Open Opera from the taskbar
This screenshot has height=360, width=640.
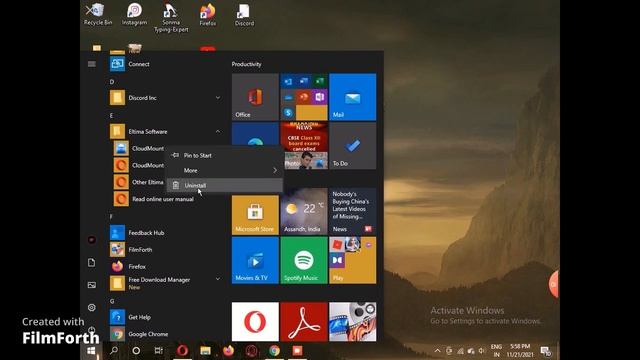(182, 351)
